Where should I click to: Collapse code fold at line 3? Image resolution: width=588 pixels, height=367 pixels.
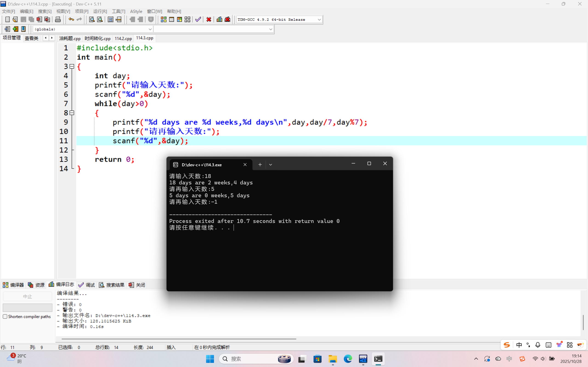(72, 66)
